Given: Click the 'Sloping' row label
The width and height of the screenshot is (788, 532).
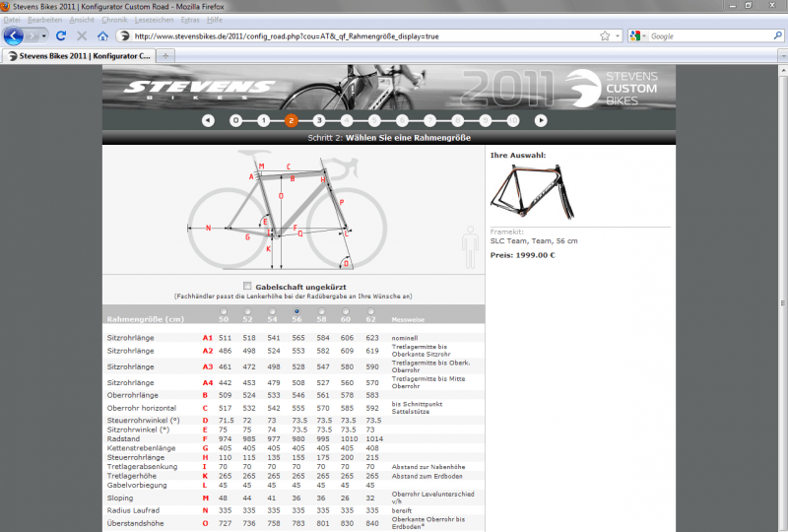Looking at the screenshot, I should (119, 498).
